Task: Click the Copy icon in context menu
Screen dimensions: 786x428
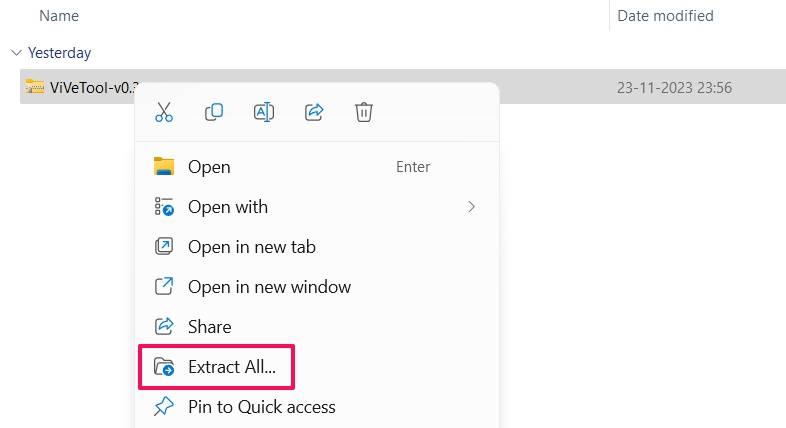Action: coord(214,112)
